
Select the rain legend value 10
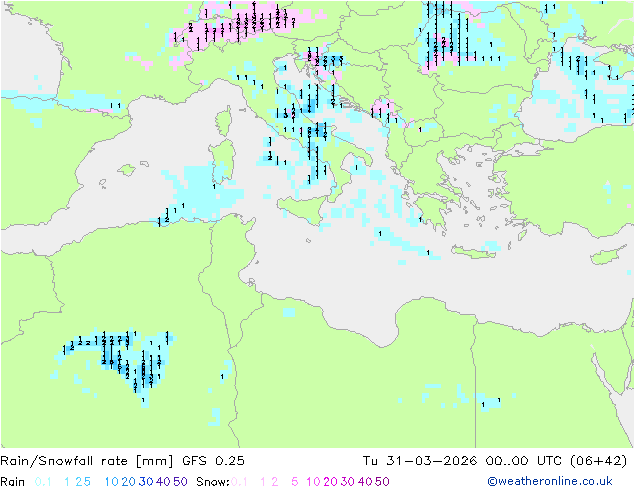[112, 482]
